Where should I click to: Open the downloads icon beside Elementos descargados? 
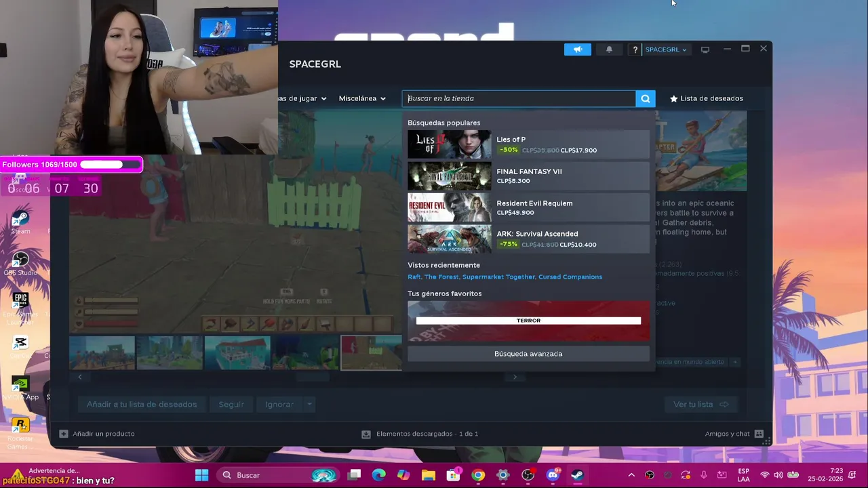click(366, 434)
